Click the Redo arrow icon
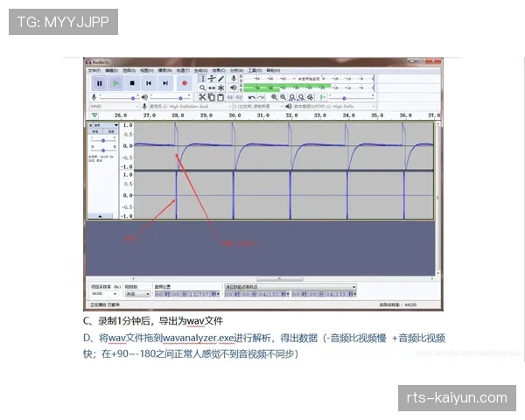 coord(261,97)
